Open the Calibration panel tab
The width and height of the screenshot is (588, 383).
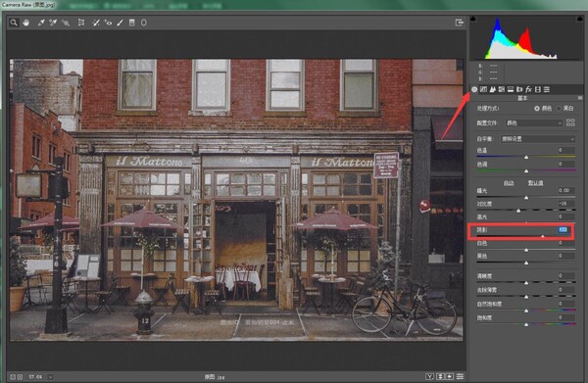click(x=538, y=89)
